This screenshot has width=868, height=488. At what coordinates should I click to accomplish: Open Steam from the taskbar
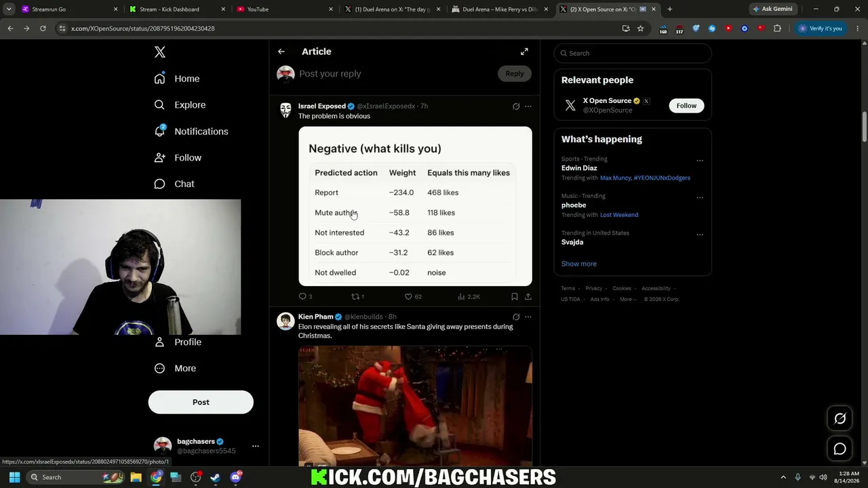[216, 477]
